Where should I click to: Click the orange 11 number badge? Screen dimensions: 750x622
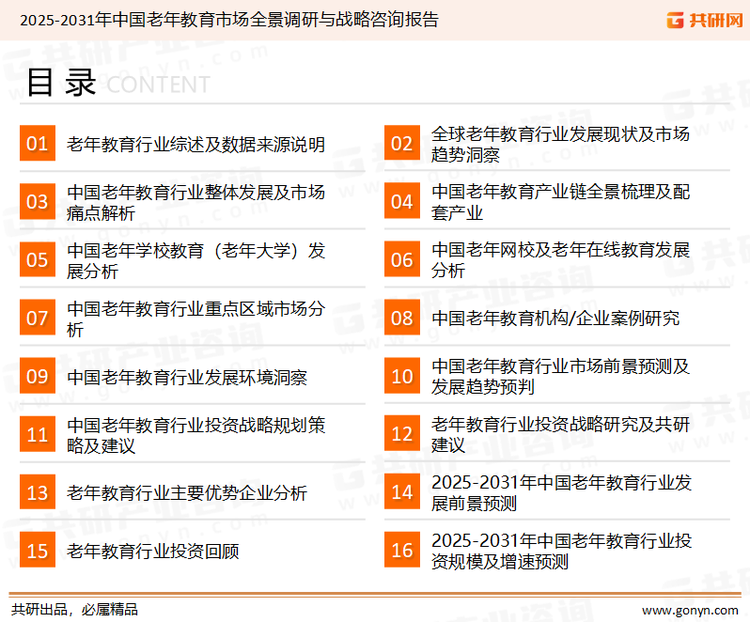pos(37,435)
